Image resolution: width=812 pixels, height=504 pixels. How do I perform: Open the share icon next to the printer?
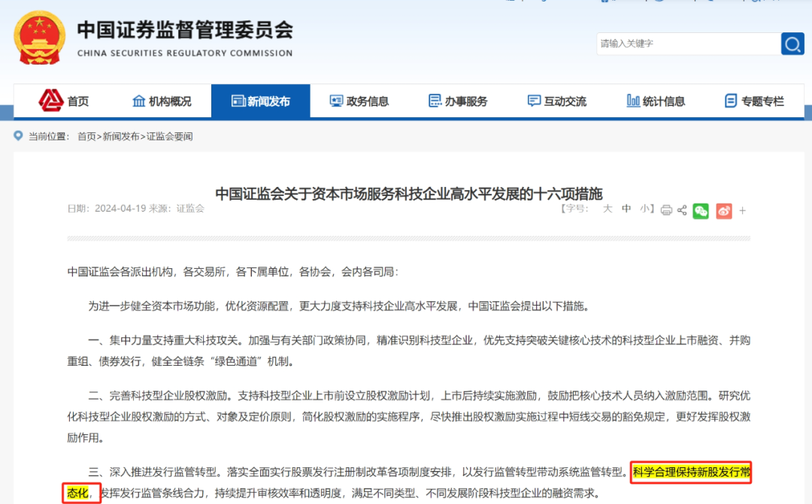pos(682,211)
